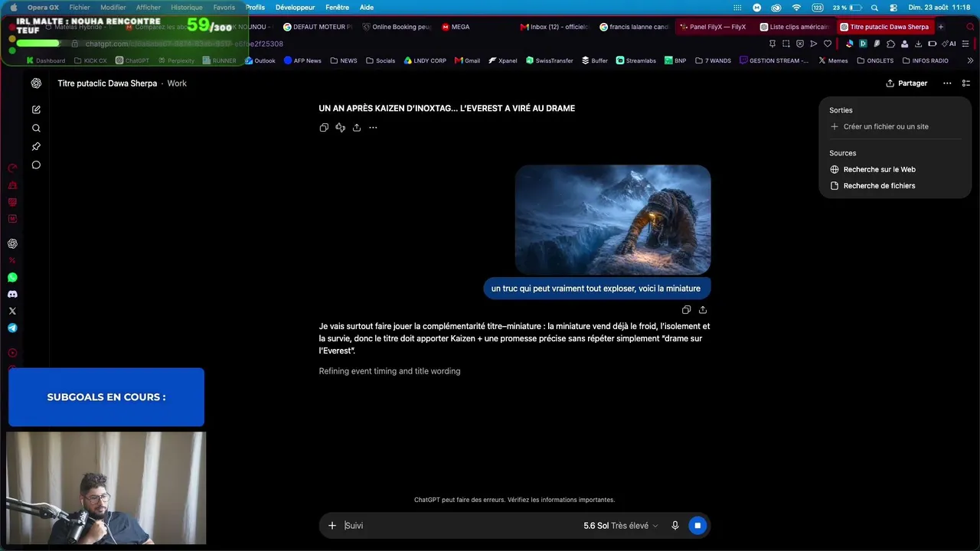Viewport: 980px width, 551px height.
Task: Open more actions under the title response
Action: click(373, 128)
